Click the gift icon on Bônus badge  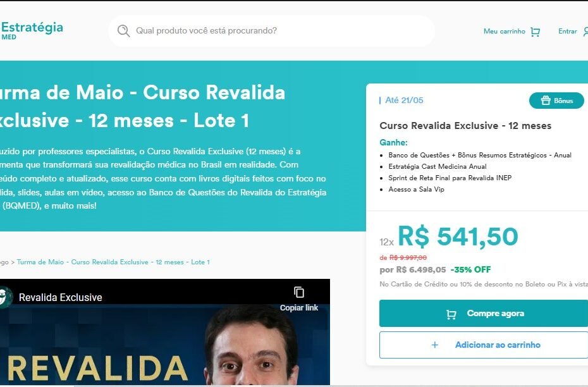pos(546,101)
